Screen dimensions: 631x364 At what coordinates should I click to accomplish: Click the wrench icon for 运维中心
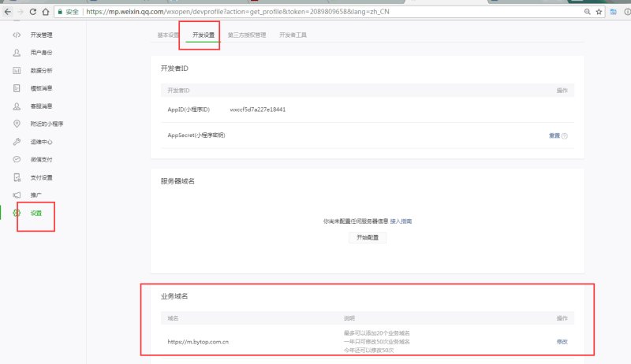(17, 142)
